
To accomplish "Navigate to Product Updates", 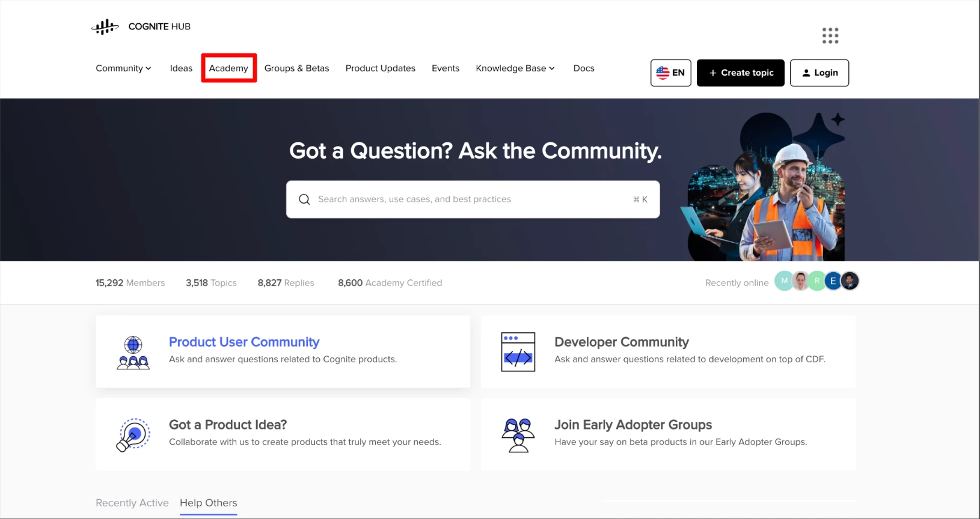I will (x=381, y=68).
